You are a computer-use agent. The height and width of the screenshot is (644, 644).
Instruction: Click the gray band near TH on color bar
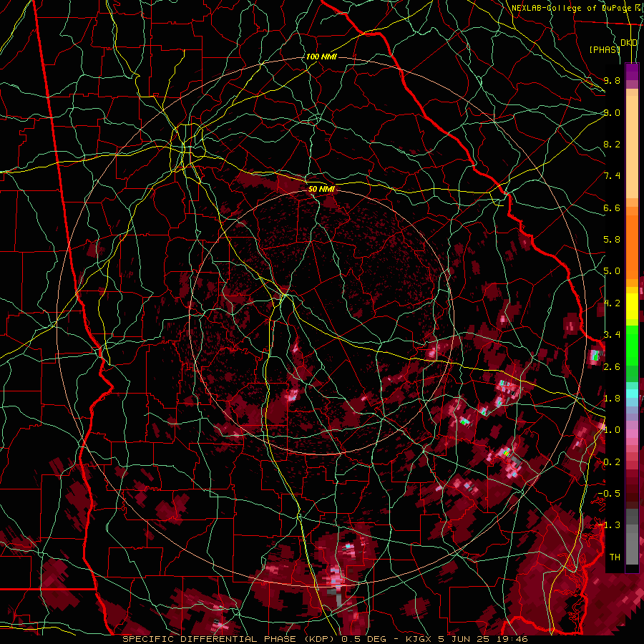pyautogui.click(x=632, y=549)
